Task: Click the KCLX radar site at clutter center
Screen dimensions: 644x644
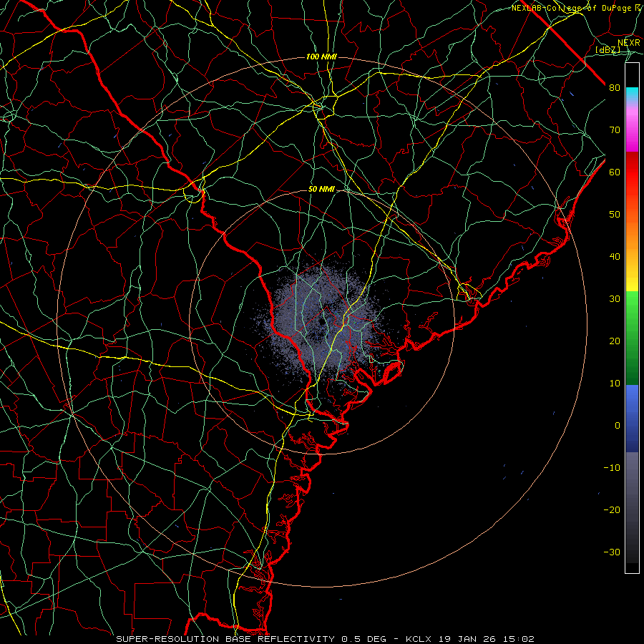Action: [321, 322]
